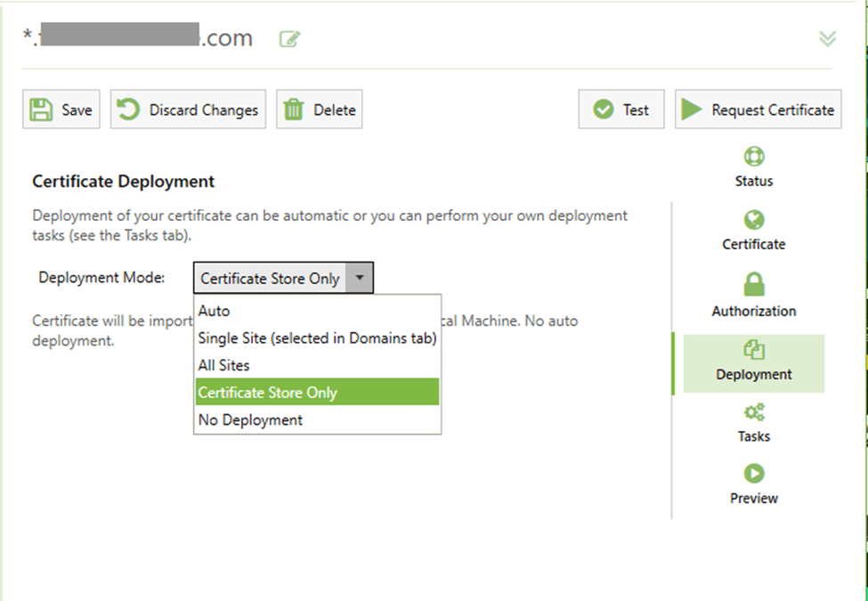The image size is (868, 601).
Task: Click the Preview play icon
Action: click(754, 474)
